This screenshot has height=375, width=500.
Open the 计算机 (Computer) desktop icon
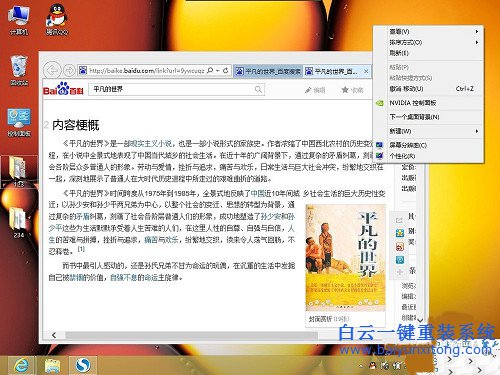19,20
